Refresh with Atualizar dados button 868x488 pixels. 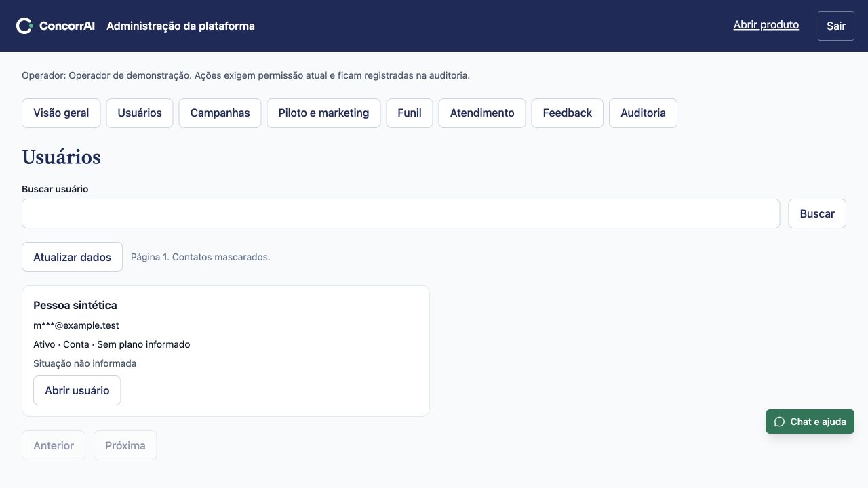(72, 257)
